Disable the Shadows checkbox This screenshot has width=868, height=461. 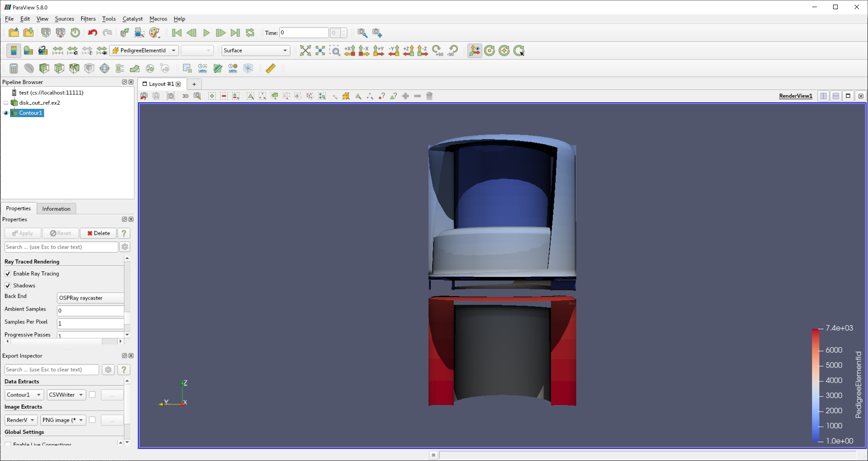click(x=8, y=286)
